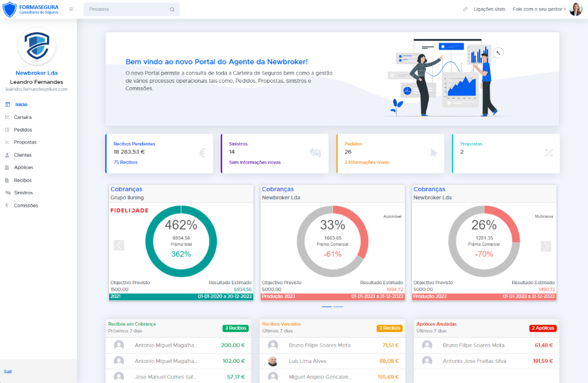Open 2 Informações novas link

[367, 163]
